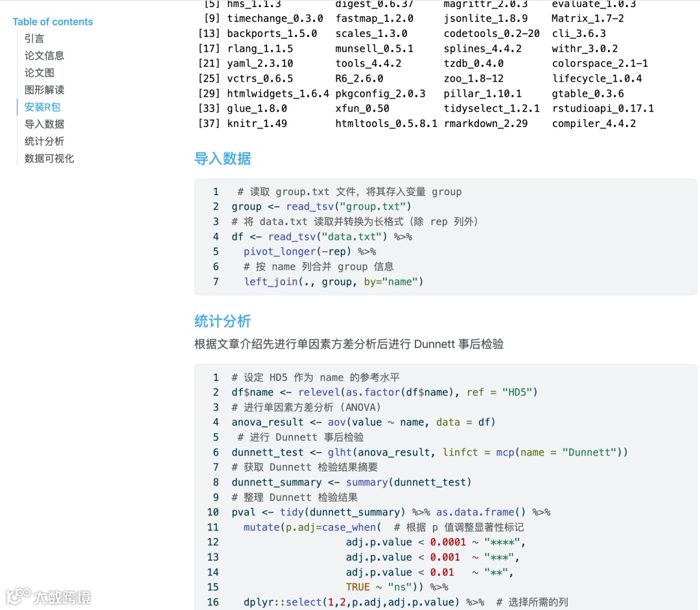Click comment 读取 group.txt 文件
700x610 pixels.
(349, 192)
